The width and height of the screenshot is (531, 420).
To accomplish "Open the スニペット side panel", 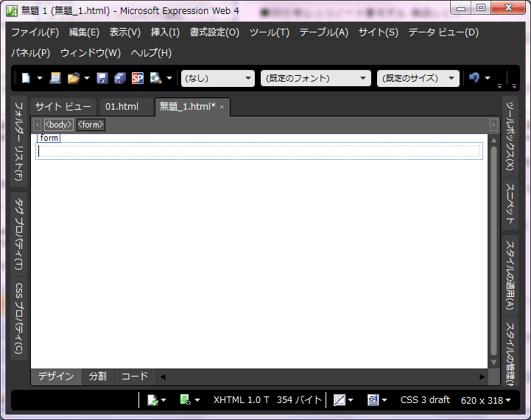I will click(x=510, y=204).
